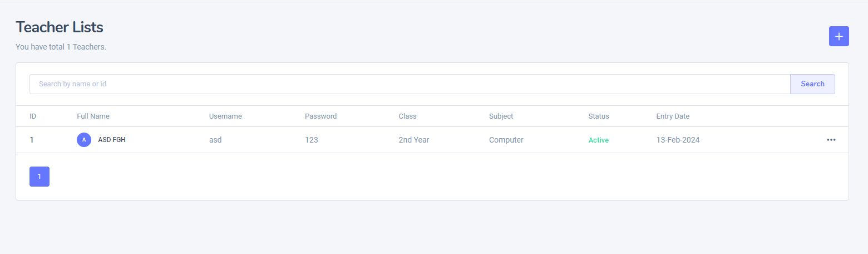This screenshot has width=868, height=254.
Task: Click the Subject column header
Action: 501,116
